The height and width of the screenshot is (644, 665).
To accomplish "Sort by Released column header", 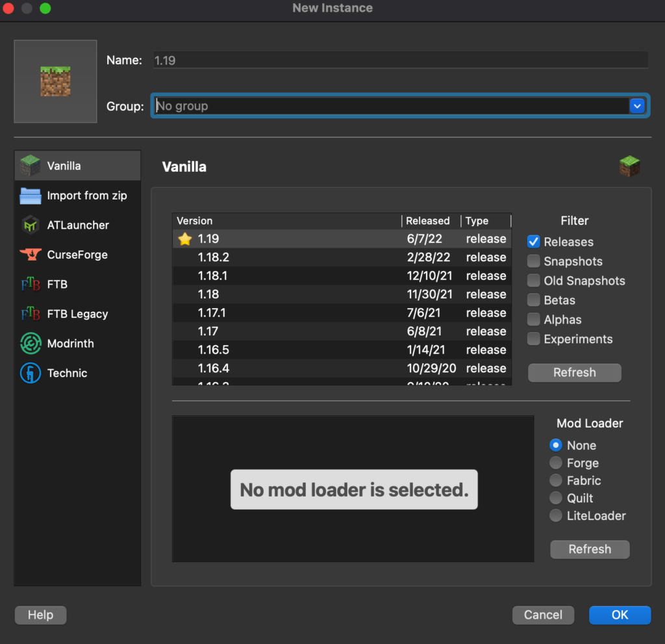I will tap(431, 221).
